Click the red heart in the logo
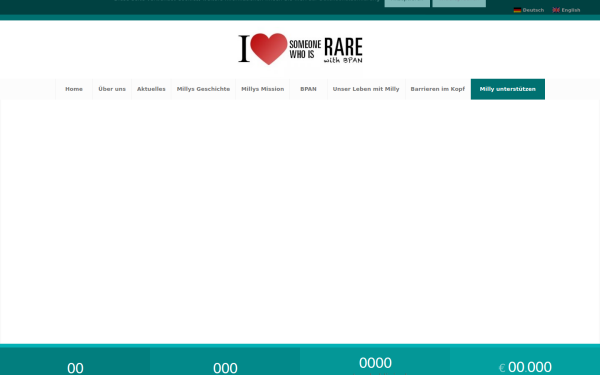The image size is (600, 375). click(x=269, y=49)
